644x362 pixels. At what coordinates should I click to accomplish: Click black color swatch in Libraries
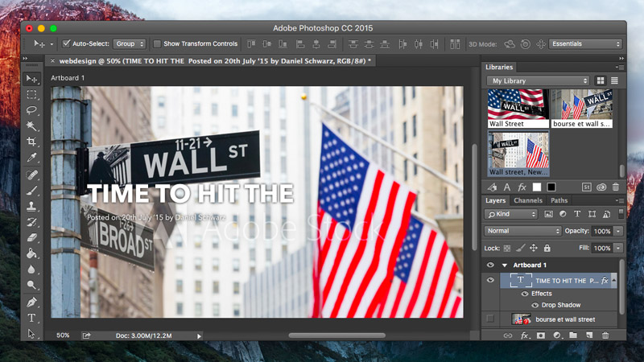pos(551,187)
